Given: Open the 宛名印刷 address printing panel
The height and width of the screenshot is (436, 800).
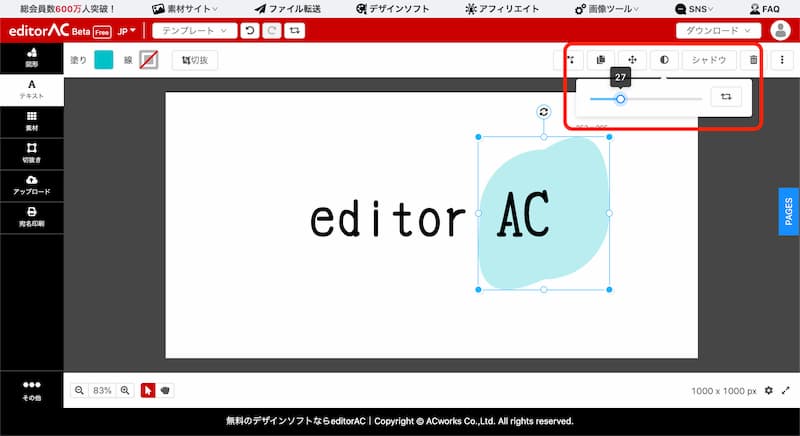Looking at the screenshot, I should 32,217.
